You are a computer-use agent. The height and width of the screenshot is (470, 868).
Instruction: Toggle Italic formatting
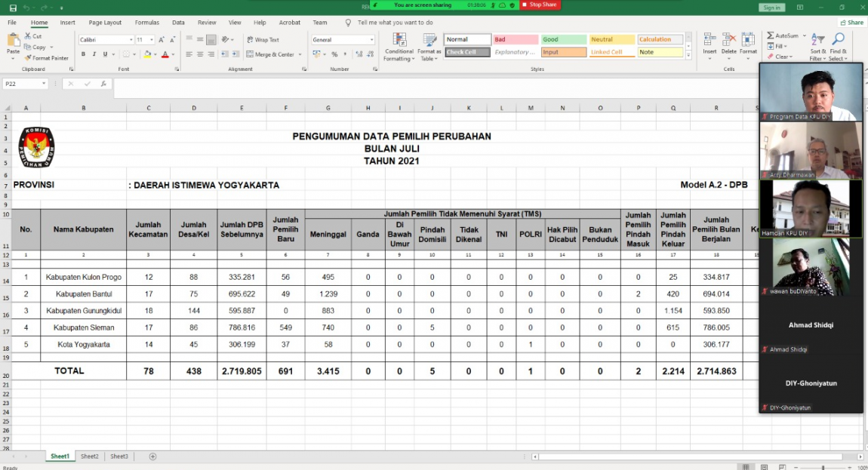pyautogui.click(x=94, y=54)
